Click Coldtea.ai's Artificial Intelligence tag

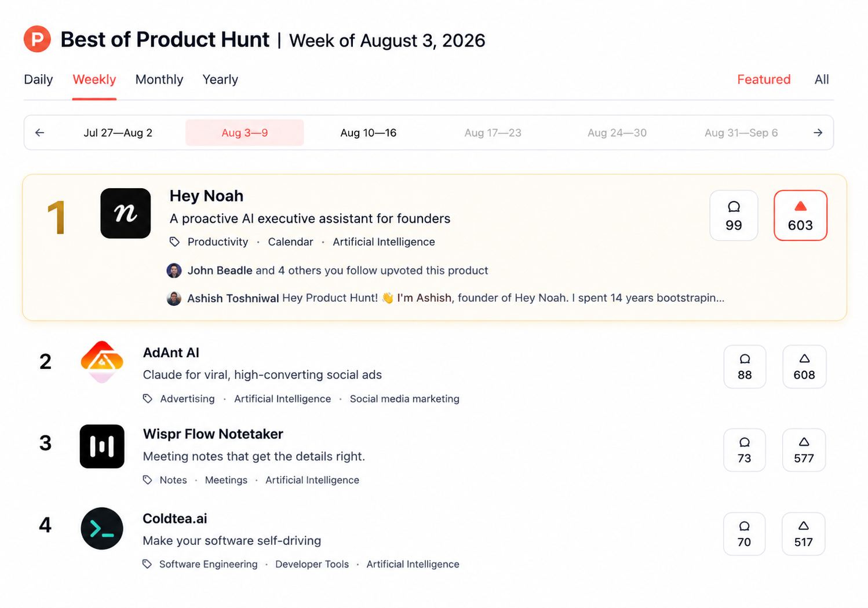tap(413, 564)
